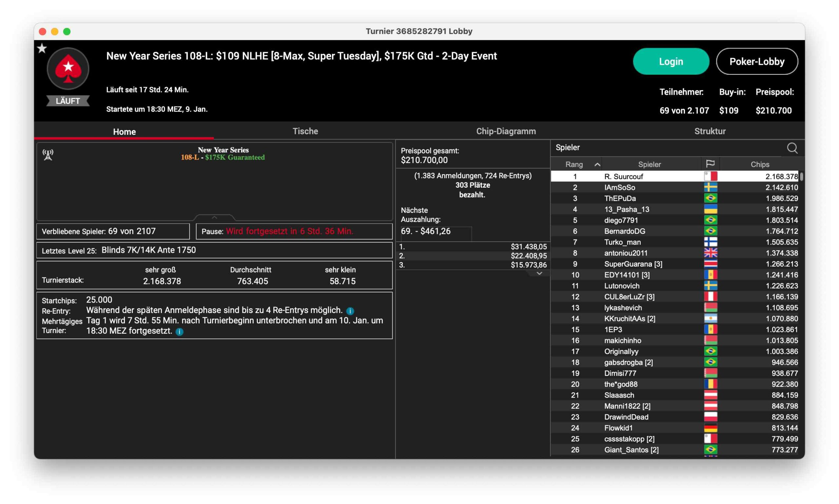839x504 pixels.
Task: Sort by the Chips column header
Action: [759, 164]
